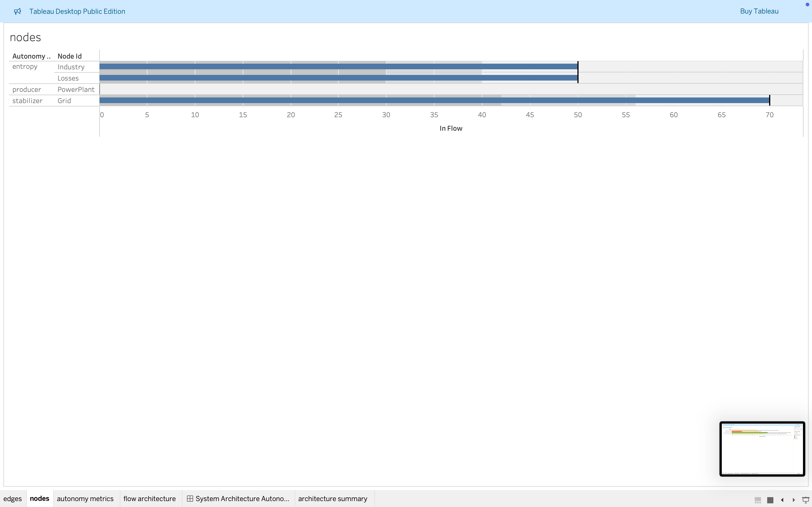Open the edges sheet tab
812x507 pixels.
12,499
